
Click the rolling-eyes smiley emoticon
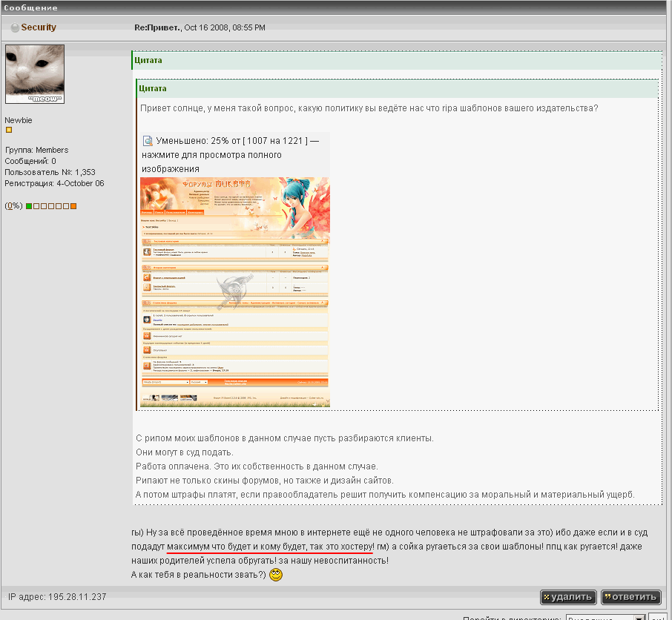click(276, 575)
